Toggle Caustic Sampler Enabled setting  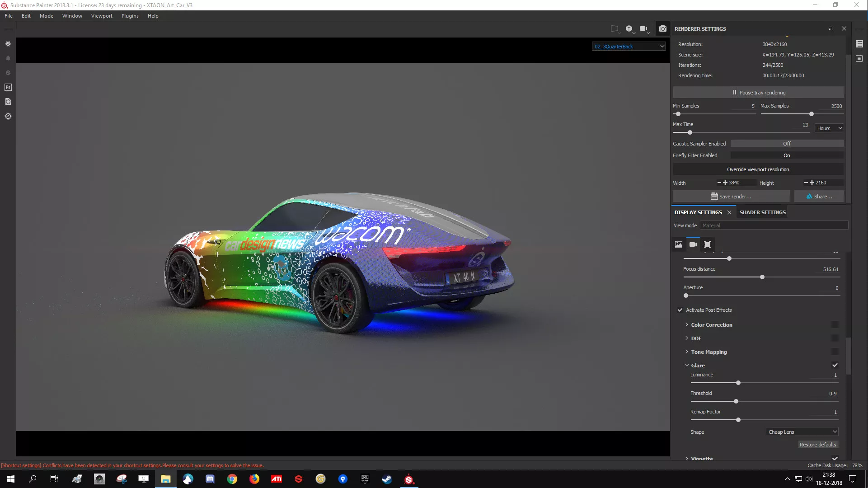tap(787, 144)
